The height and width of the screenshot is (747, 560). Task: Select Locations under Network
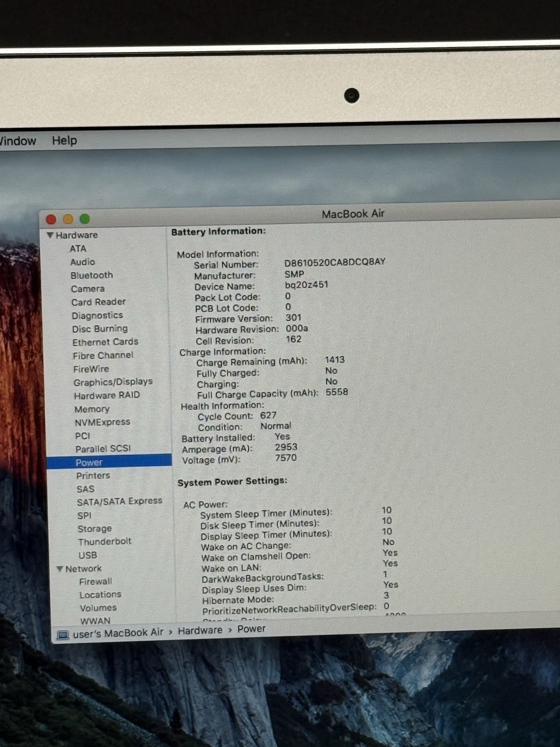point(100,595)
